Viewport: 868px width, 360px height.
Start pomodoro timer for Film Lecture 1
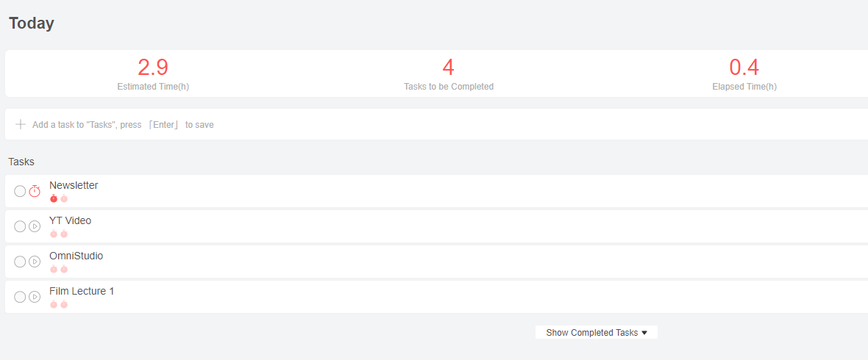point(35,297)
